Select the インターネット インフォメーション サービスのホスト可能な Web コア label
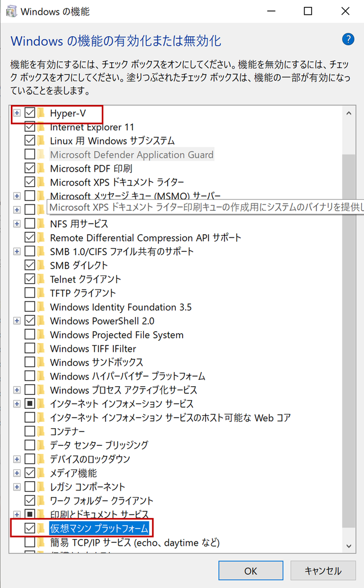364x588 pixels. point(170,418)
